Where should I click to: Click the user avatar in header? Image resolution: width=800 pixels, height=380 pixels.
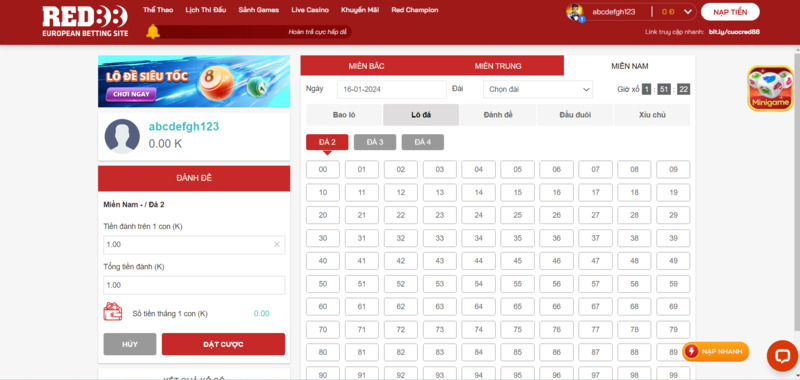[x=574, y=12]
